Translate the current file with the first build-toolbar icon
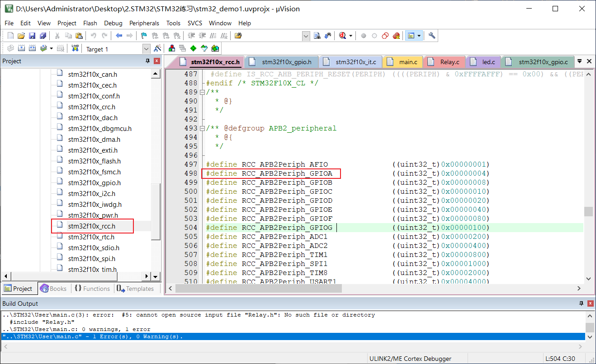The image size is (596, 364). (x=10, y=48)
